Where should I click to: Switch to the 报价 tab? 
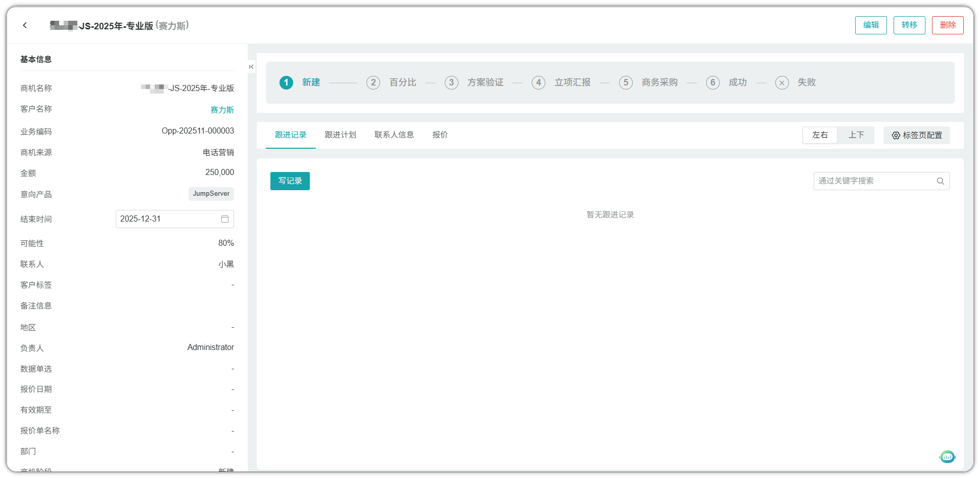click(440, 135)
